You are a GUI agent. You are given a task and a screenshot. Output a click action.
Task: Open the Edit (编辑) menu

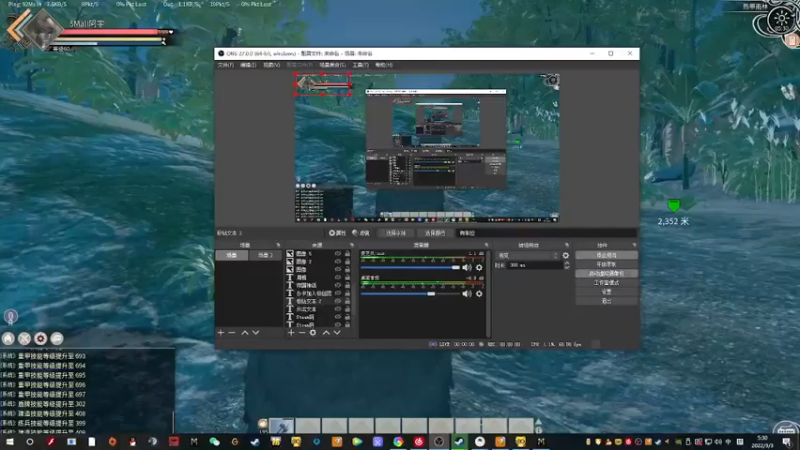248,65
